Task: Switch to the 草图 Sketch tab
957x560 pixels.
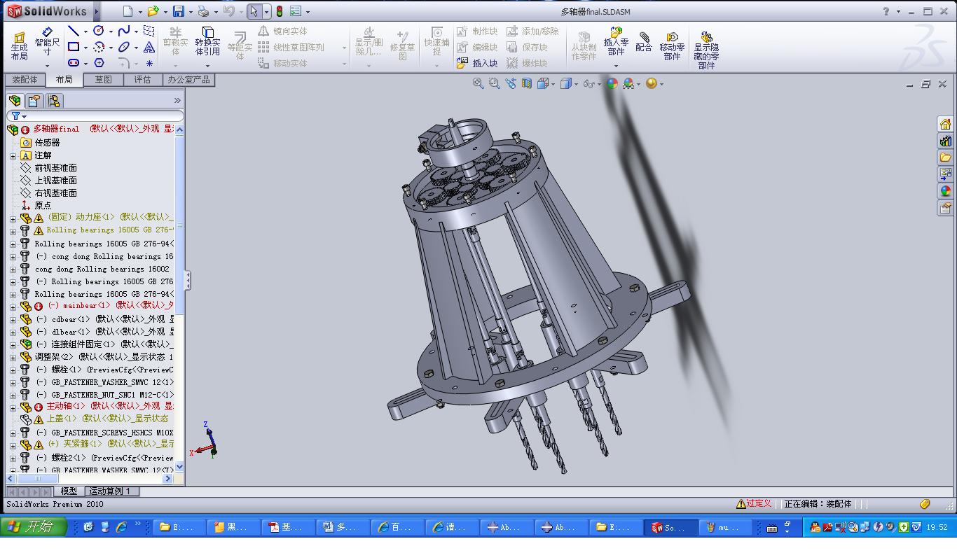Action: tap(104, 80)
